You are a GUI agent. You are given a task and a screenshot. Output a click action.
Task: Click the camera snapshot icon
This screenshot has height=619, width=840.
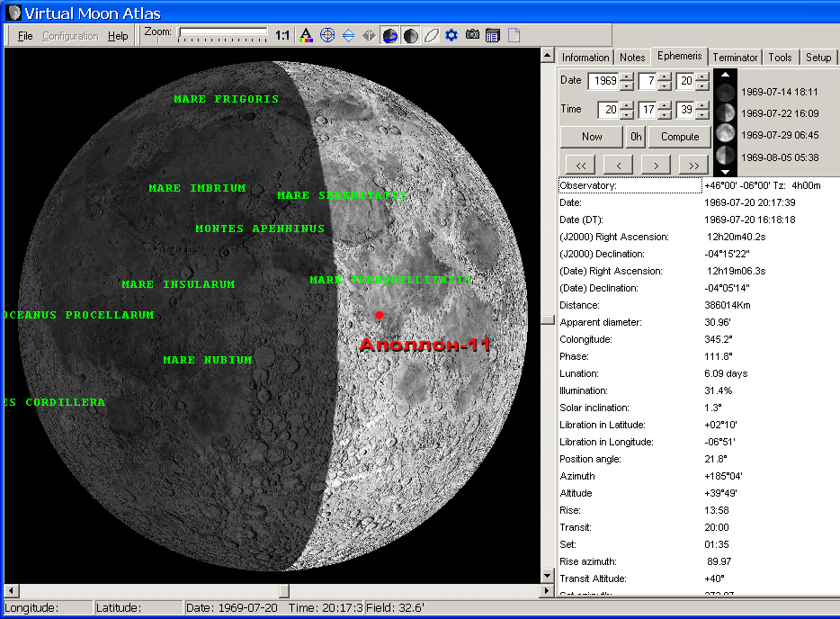coord(472,35)
